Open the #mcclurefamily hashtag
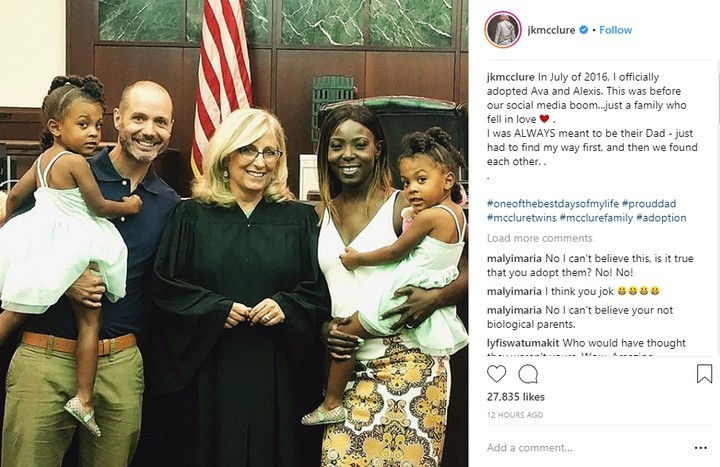720x467 pixels. point(596,218)
